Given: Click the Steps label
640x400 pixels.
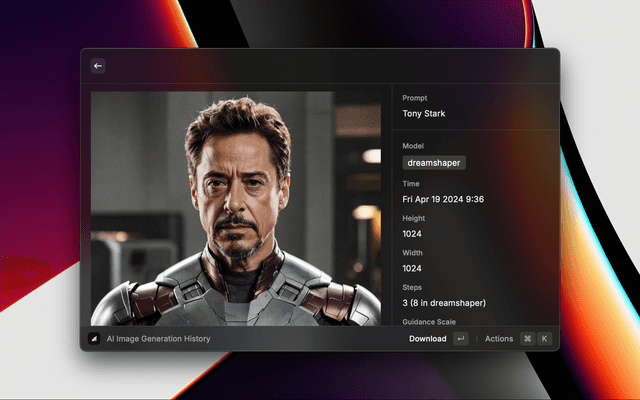Looking at the screenshot, I should (412, 287).
